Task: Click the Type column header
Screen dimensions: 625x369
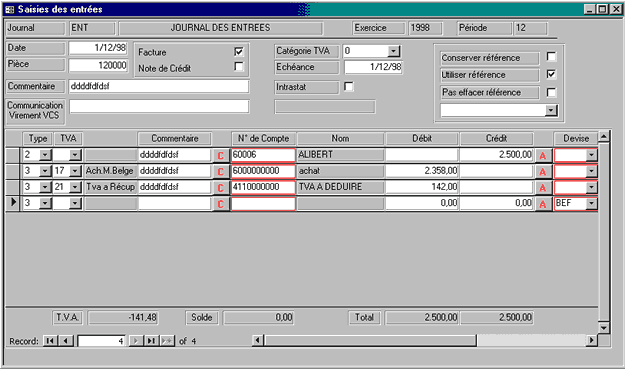Action: coord(38,139)
